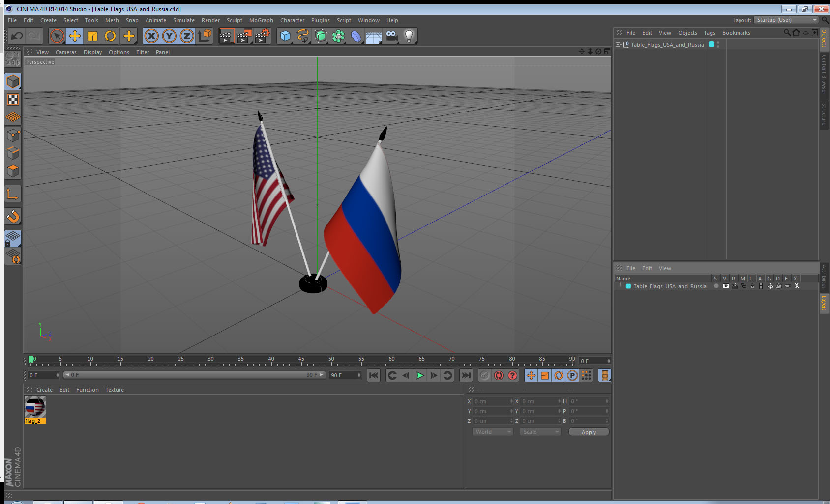
Task: Open deformer Bend icon
Action: pyautogui.click(x=356, y=36)
